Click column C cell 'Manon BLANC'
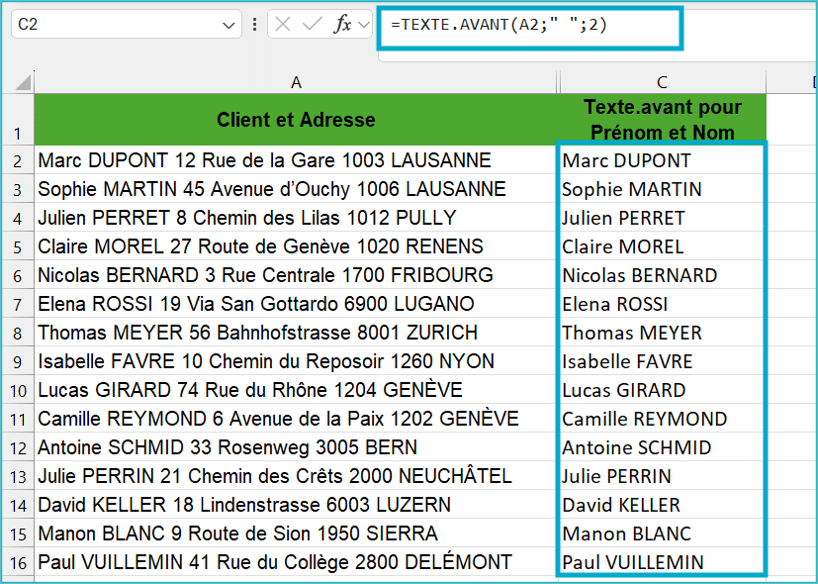 (x=663, y=533)
